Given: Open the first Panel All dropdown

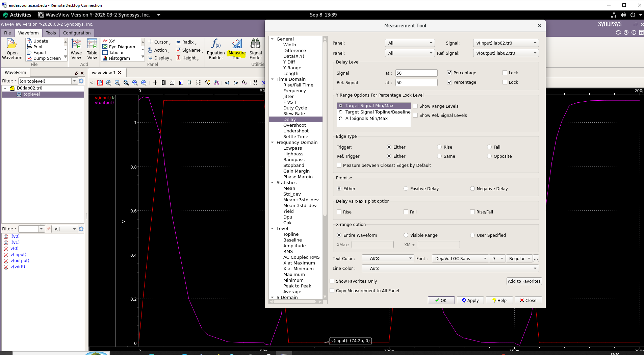Looking at the screenshot, I should tap(410, 43).
